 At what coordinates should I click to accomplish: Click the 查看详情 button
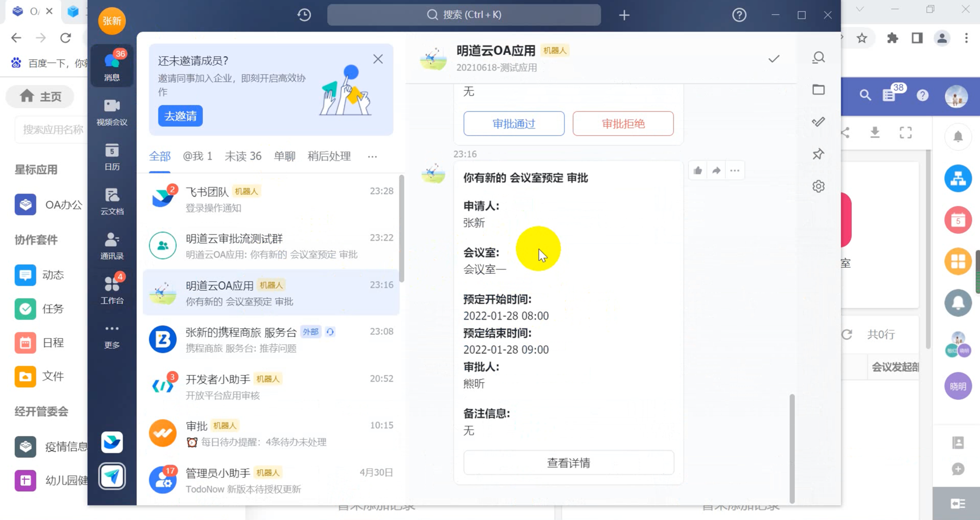click(x=568, y=463)
